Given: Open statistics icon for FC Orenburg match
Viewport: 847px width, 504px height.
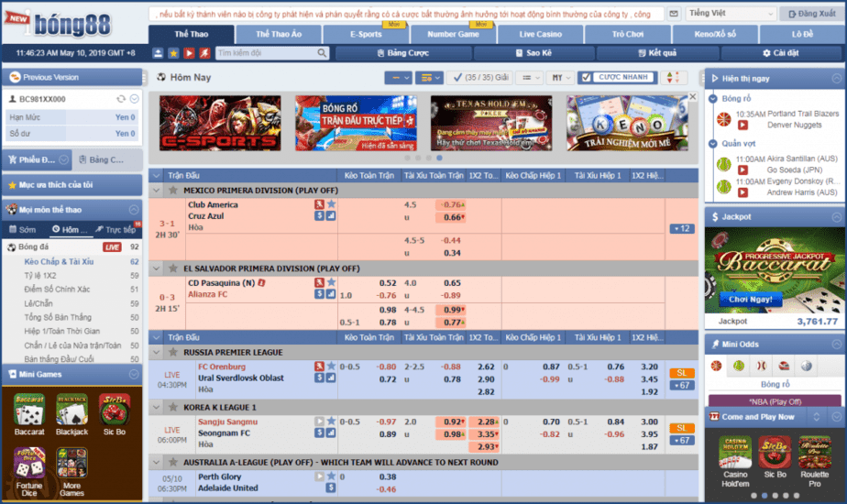Looking at the screenshot, I should pos(331,378).
